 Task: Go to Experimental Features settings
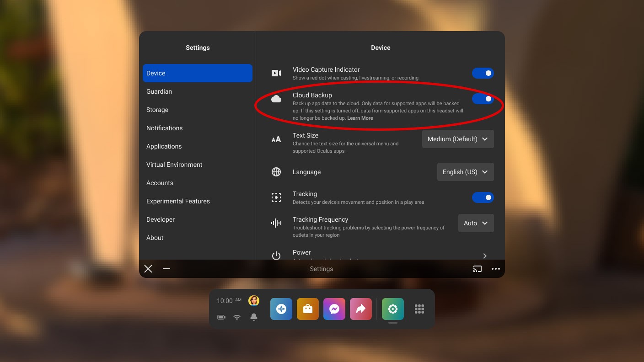178,201
